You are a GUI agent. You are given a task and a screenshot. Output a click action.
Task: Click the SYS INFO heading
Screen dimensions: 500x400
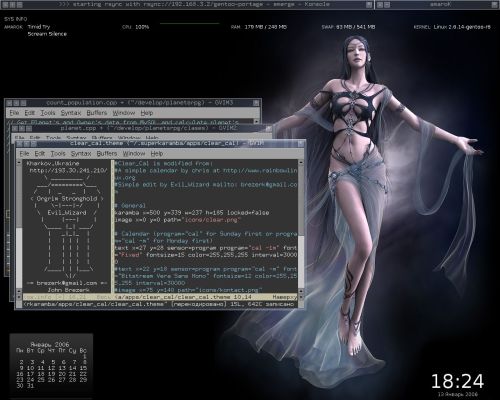point(16,19)
